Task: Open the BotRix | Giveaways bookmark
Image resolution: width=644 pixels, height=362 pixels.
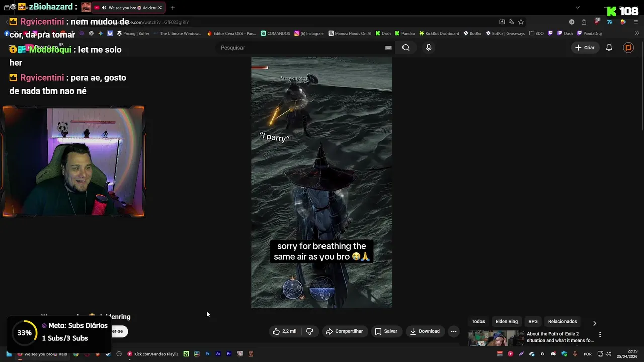Action: (x=505, y=34)
